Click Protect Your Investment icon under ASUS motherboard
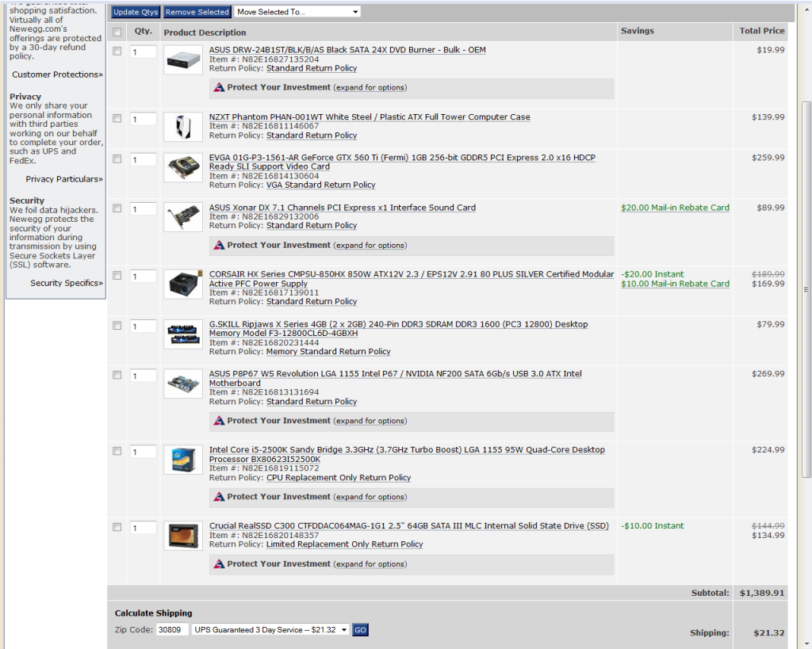This screenshot has width=812, height=649. click(x=219, y=421)
